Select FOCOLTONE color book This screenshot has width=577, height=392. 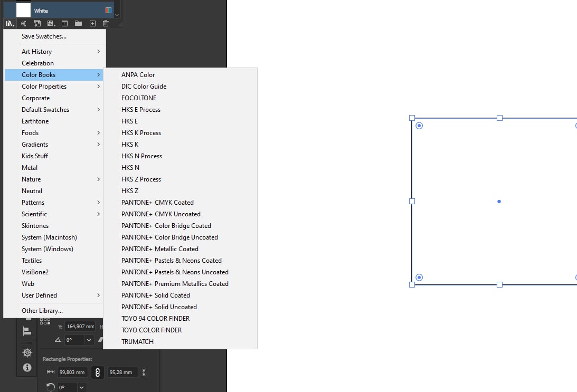(x=181, y=98)
